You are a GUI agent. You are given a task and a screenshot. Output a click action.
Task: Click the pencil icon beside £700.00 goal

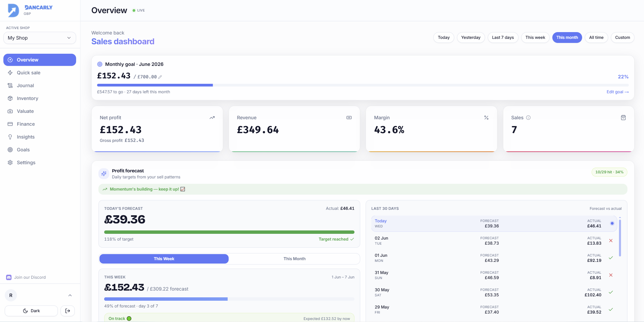[x=160, y=77]
